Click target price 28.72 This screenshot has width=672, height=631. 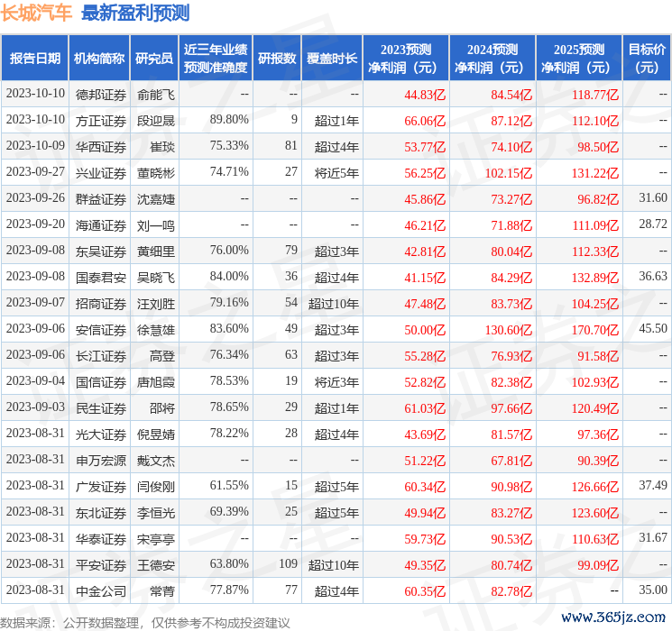click(653, 224)
